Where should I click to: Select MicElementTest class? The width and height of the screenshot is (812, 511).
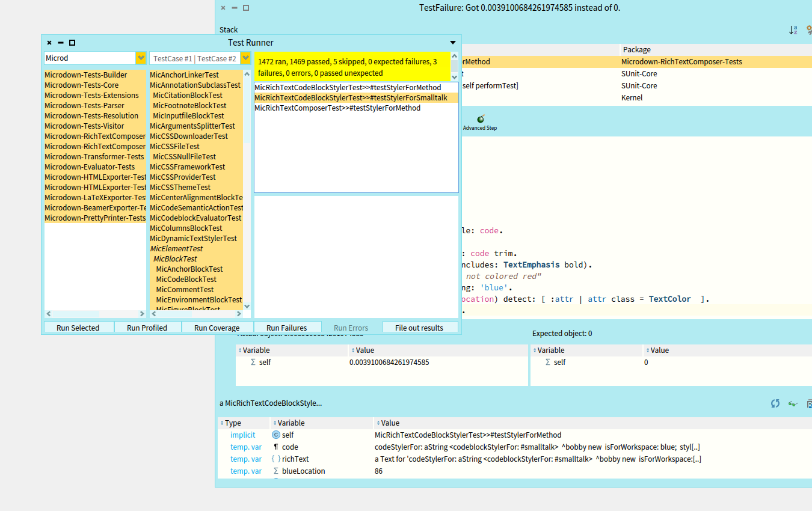coord(196,248)
